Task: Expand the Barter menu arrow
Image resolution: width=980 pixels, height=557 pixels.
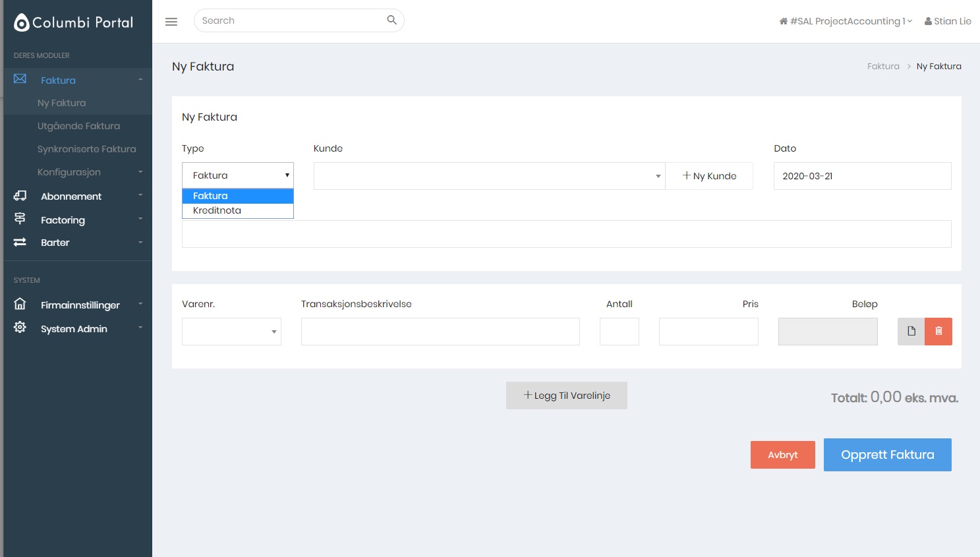Action: (140, 242)
